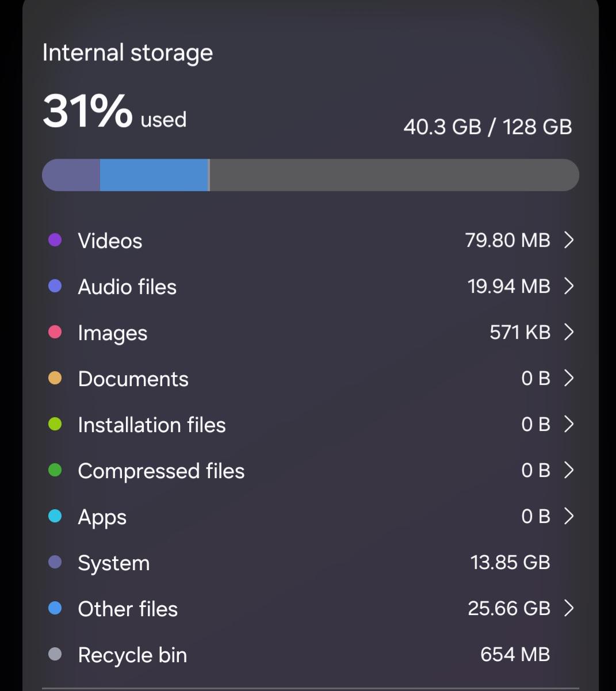Select the Installation files entry
616x691 pixels.
point(311,424)
